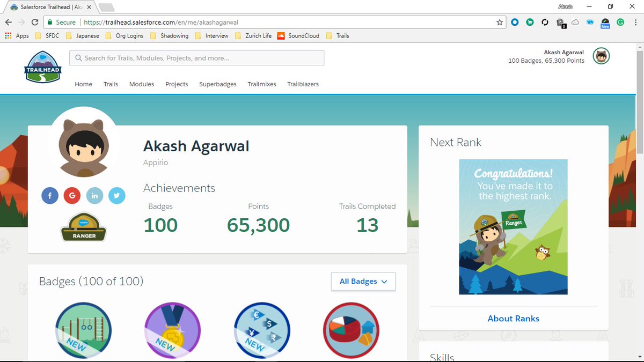Open the Japanese bookmarks folder
This screenshot has width=644, height=362.
pyautogui.click(x=83, y=36)
